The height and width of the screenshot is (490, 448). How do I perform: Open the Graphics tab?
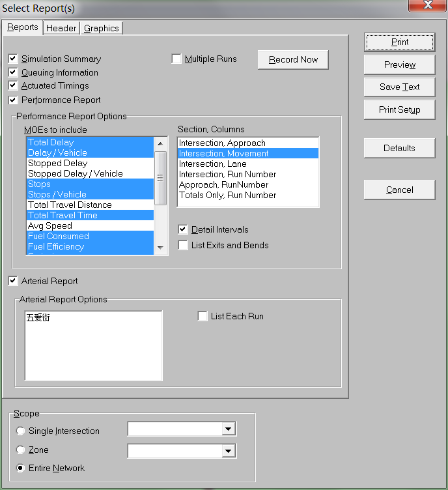tap(102, 28)
